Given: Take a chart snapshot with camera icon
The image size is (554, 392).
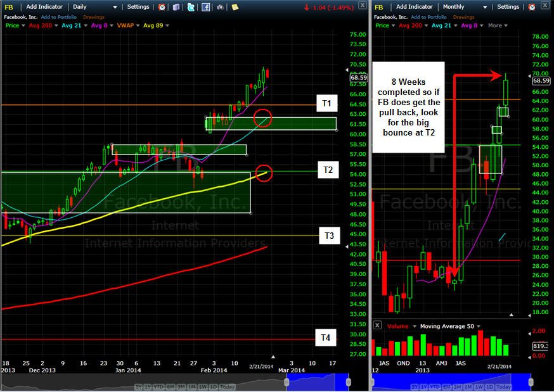Looking at the screenshot, I should pyautogui.click(x=220, y=7).
